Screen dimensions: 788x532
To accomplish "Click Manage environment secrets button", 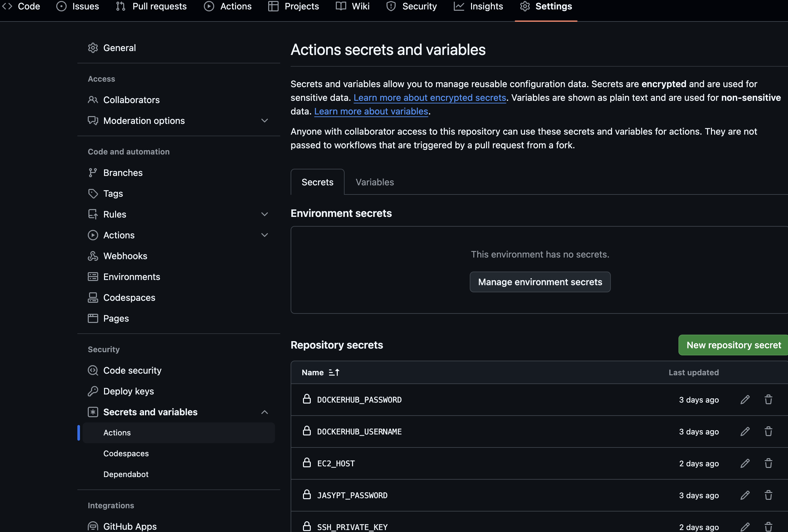I will [540, 282].
